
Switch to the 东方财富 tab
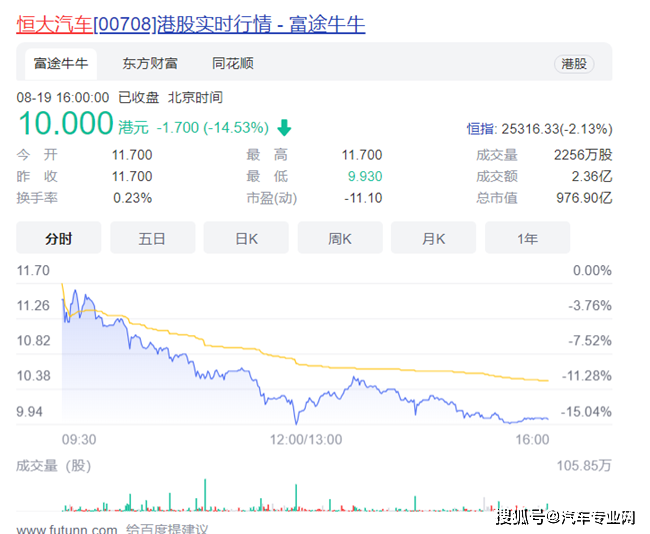(150, 63)
